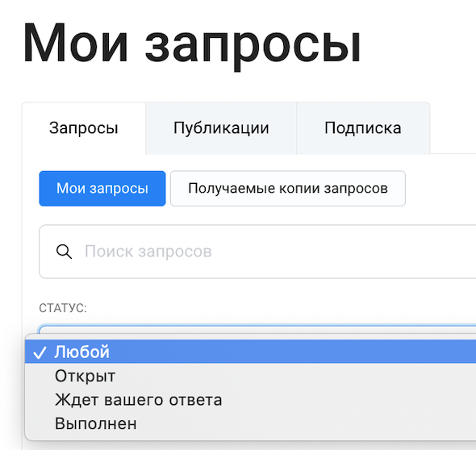Select the Мои запросы filter button

coord(102,189)
